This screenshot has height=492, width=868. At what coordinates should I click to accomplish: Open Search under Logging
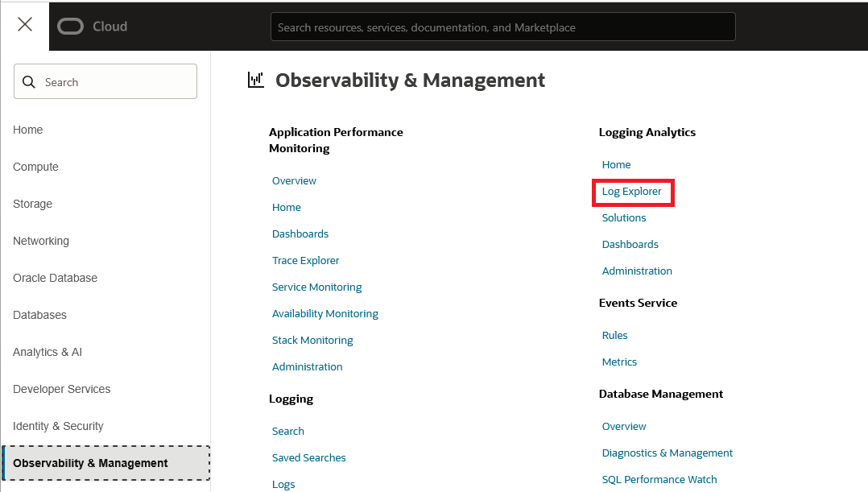[288, 431]
